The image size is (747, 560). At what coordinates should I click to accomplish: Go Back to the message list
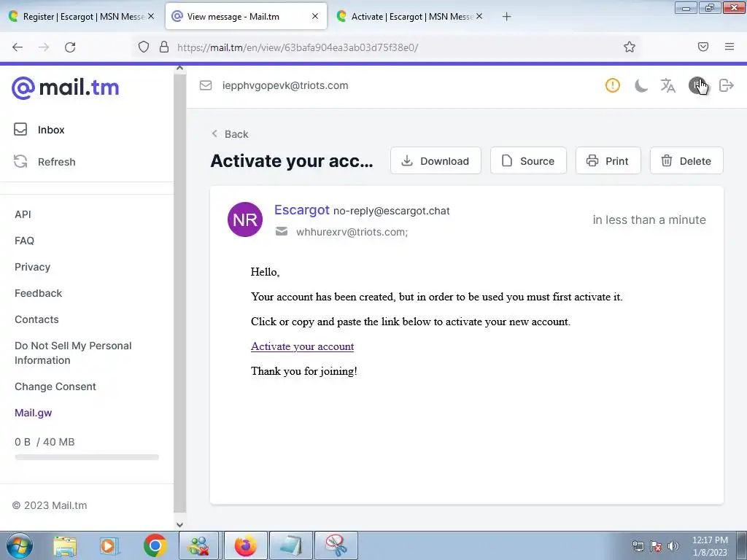[x=230, y=134]
